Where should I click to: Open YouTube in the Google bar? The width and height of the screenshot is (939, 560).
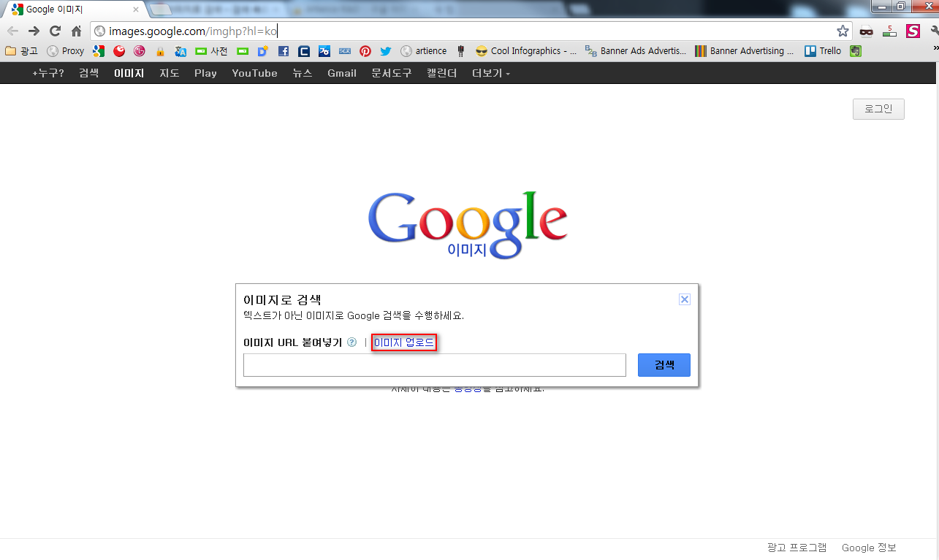[254, 73]
